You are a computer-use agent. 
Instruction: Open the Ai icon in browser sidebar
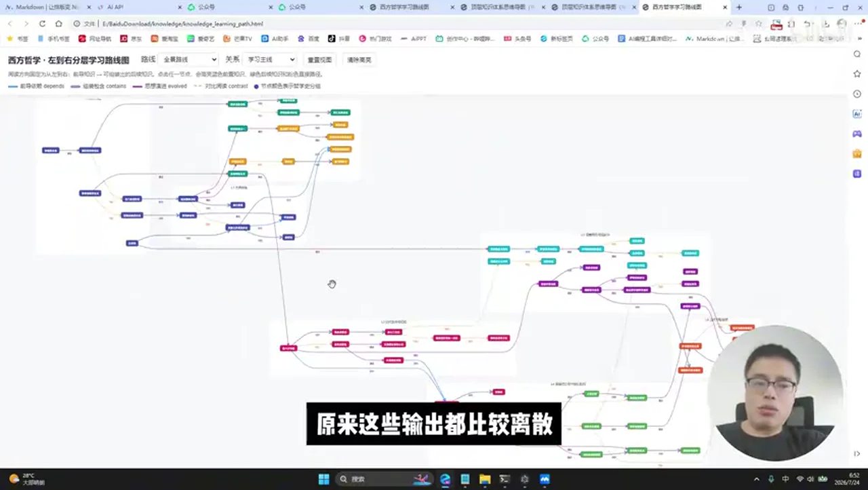[x=857, y=114]
